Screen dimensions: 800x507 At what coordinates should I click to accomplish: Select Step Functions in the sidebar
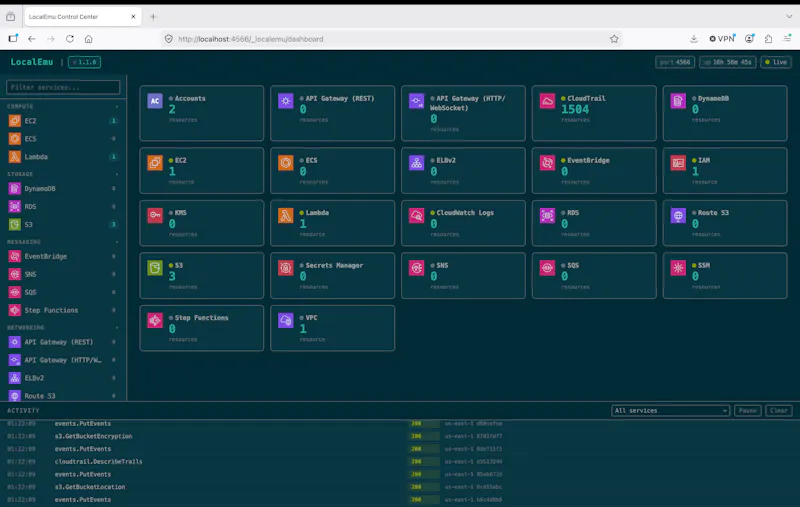pos(62,310)
